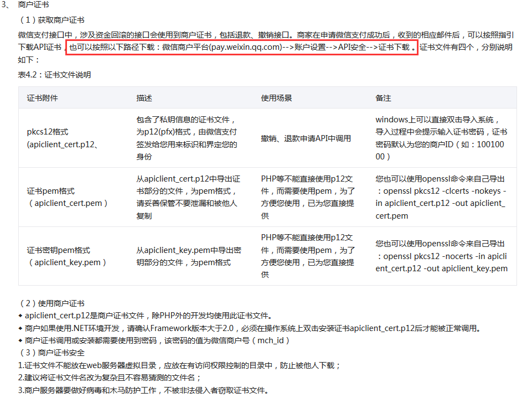This screenshot has height=403, width=532.
Task: Click the "(2)使用商户证书" subheading
Action: coord(51,303)
